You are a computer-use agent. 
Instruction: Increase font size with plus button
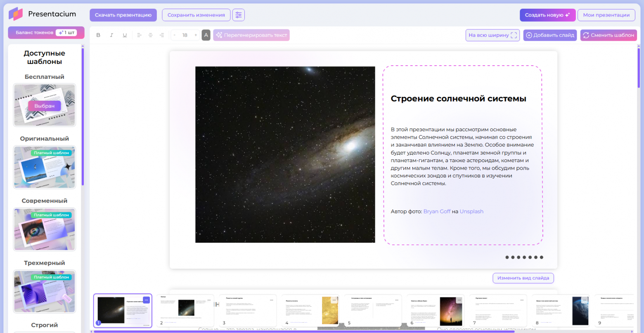point(196,35)
